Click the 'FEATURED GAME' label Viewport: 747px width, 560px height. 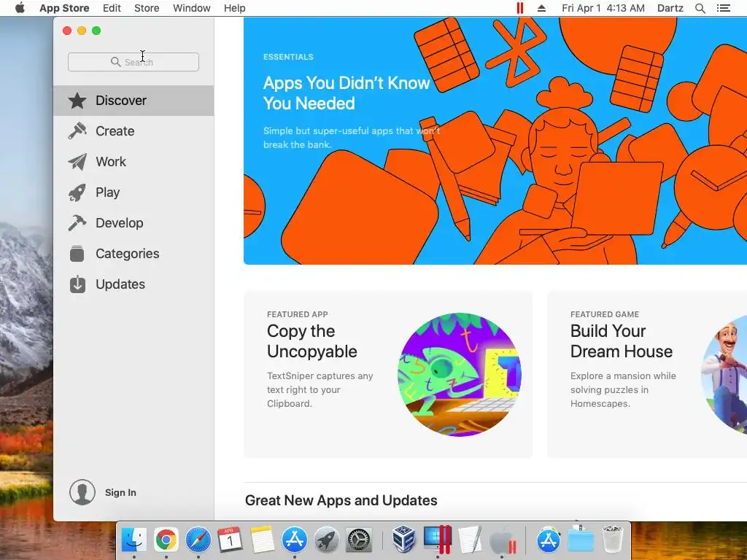coord(605,314)
